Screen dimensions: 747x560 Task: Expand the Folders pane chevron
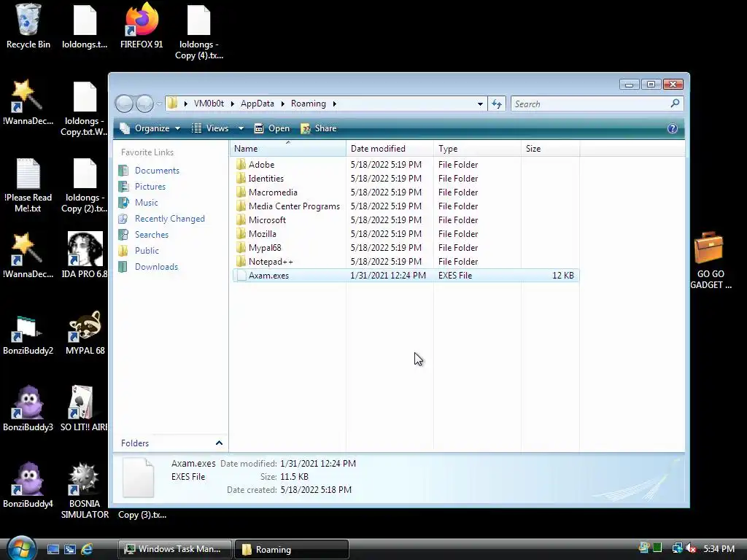click(x=219, y=443)
